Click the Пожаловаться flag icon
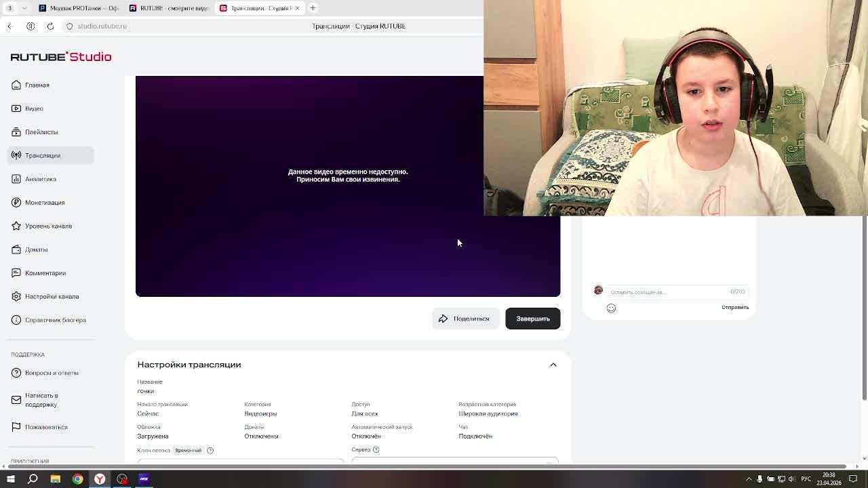868x488 pixels. (x=16, y=427)
